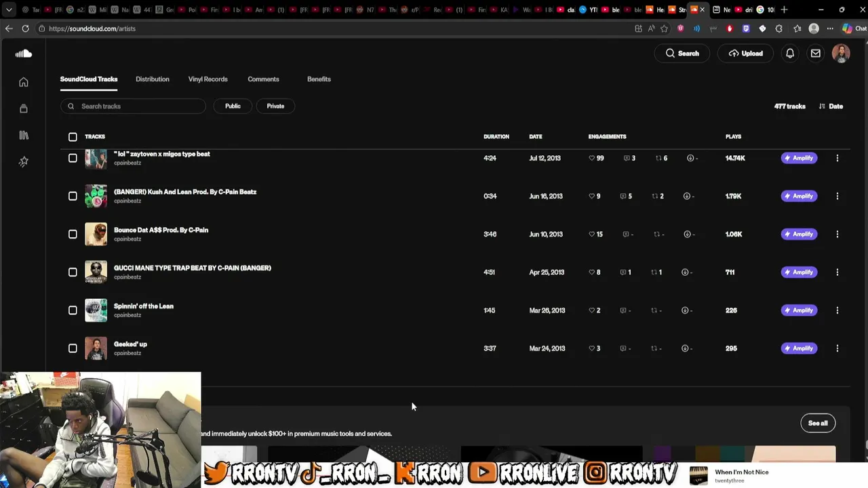Open more options for Geeked' up
Viewport: 868px width, 488px height.
click(x=837, y=348)
